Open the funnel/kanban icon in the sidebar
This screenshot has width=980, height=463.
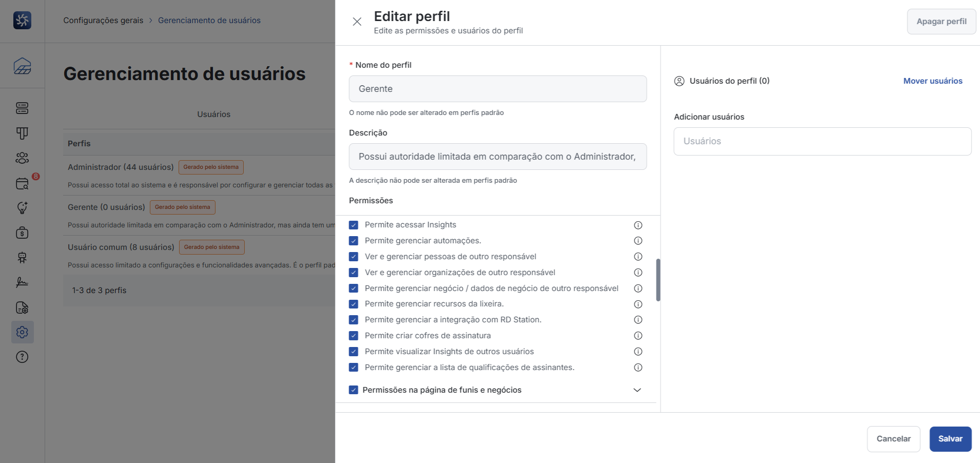point(22,133)
